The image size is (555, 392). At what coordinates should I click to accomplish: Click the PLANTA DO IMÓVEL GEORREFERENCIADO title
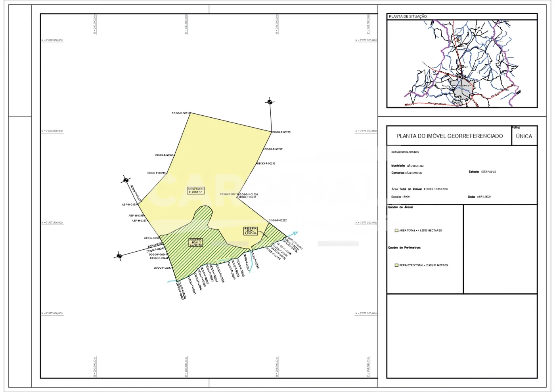coord(449,136)
